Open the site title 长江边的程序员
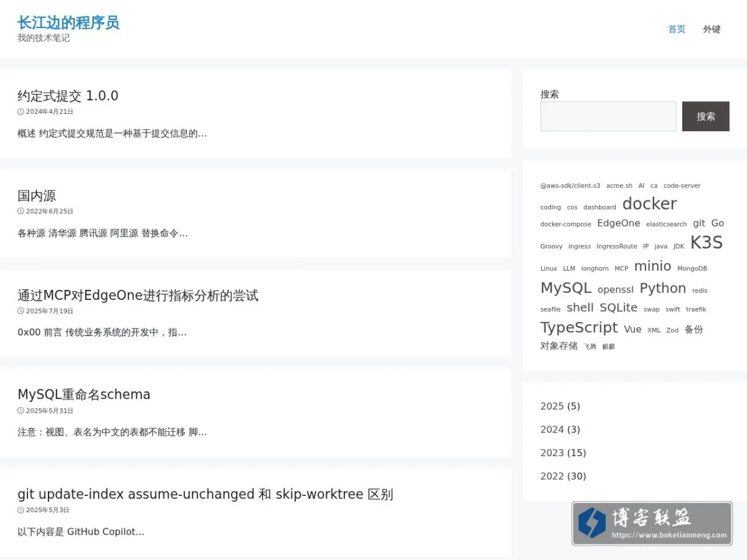 tap(68, 23)
